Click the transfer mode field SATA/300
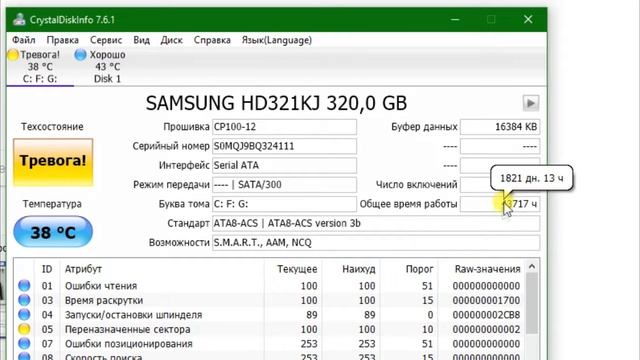Screen dimensions: 640x360 click(x=284, y=184)
